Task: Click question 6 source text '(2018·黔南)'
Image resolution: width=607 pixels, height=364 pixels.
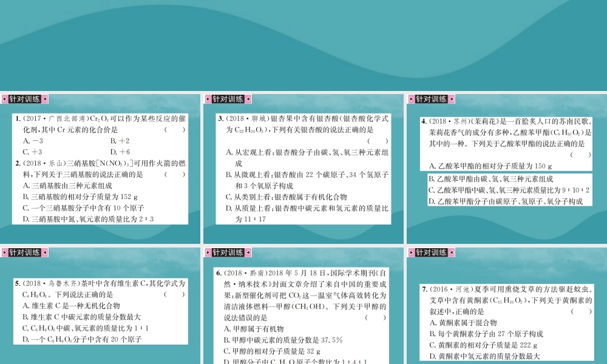Action: 245,273
